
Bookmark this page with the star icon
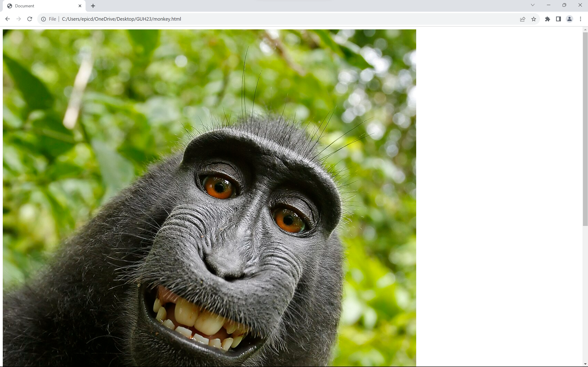(534, 19)
